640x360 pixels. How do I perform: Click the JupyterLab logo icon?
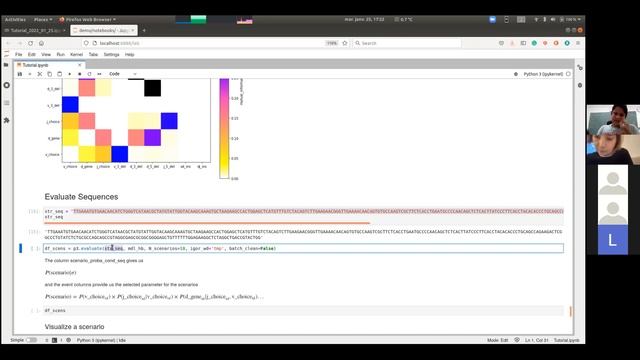click(6, 54)
